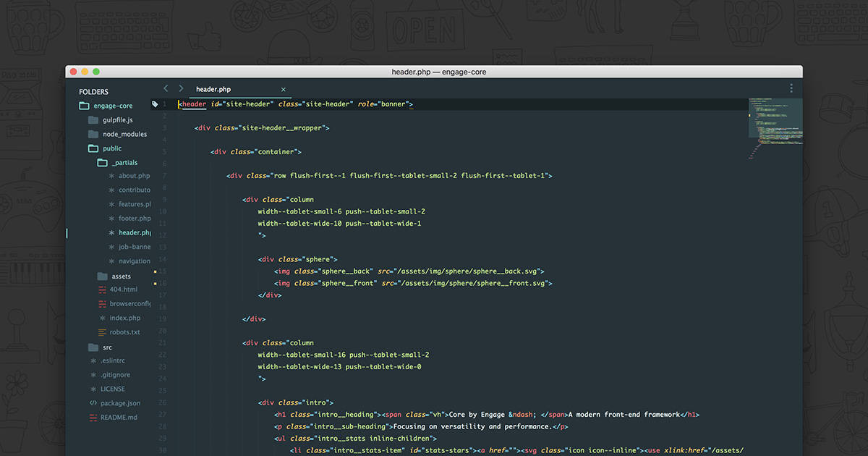Select about.php in the _partials folder
The image size is (868, 456).
(135, 175)
